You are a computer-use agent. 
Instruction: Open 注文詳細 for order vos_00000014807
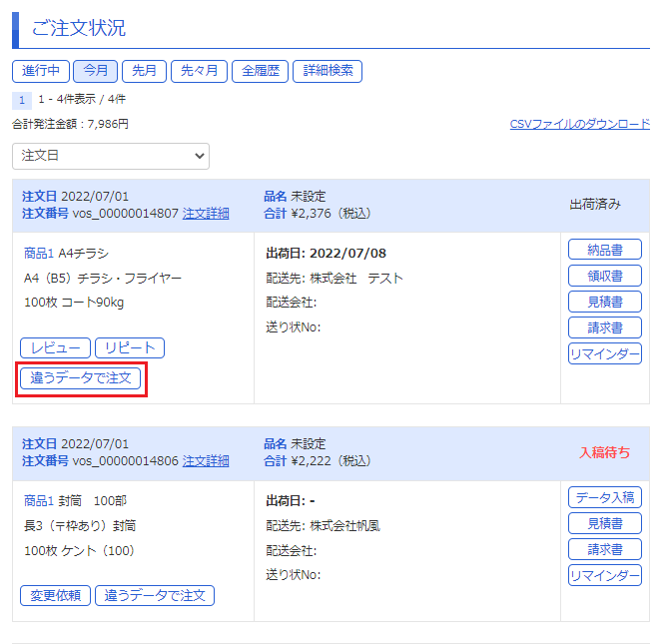tap(206, 214)
